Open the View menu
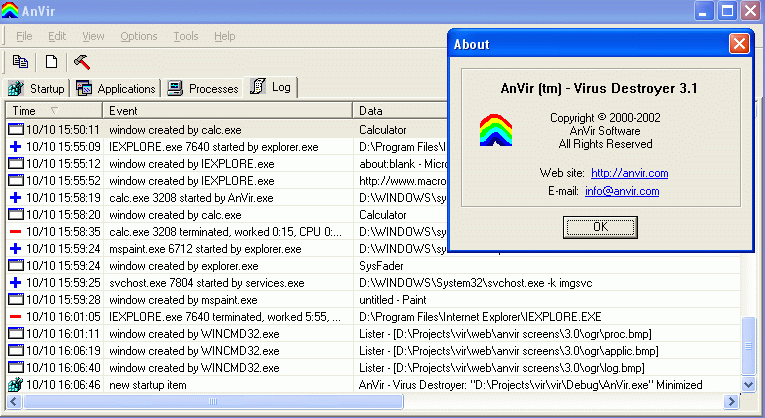This screenshot has height=418, width=765. [x=93, y=36]
